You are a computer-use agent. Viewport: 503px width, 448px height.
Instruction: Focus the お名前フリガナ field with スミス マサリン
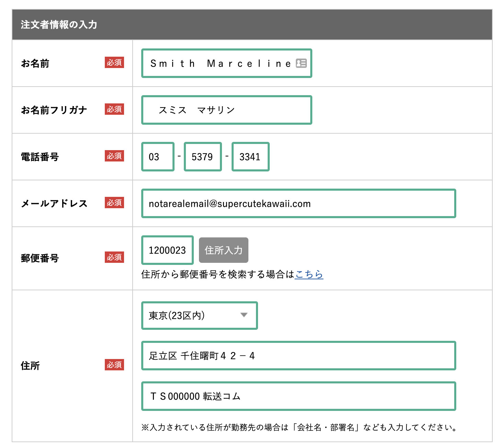click(227, 110)
